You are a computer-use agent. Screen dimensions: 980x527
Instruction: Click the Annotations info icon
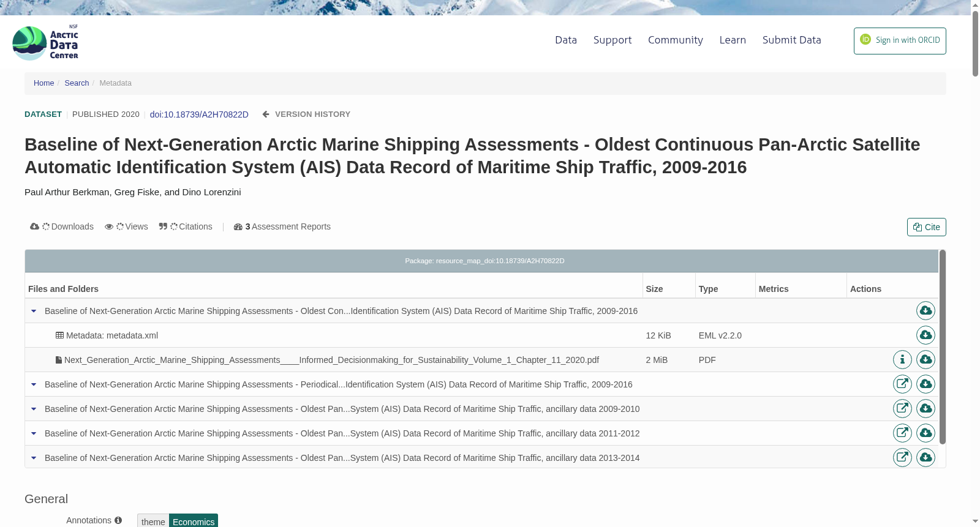(118, 520)
